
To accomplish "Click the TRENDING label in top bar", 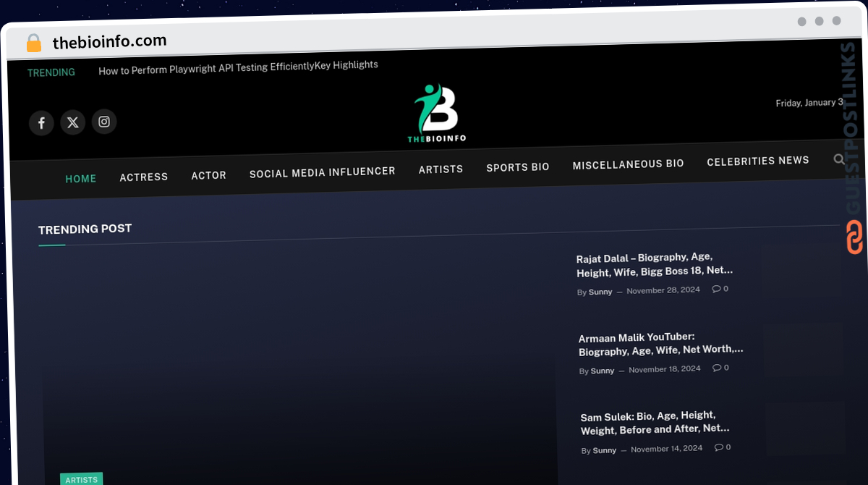I will pos(51,72).
